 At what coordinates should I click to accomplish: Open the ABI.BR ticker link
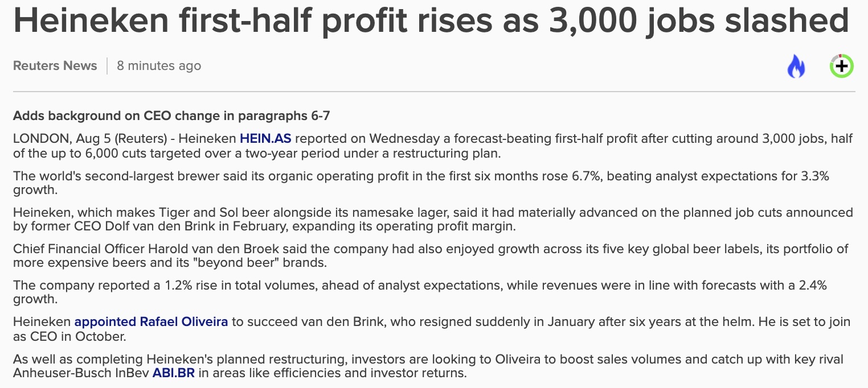[x=173, y=374]
